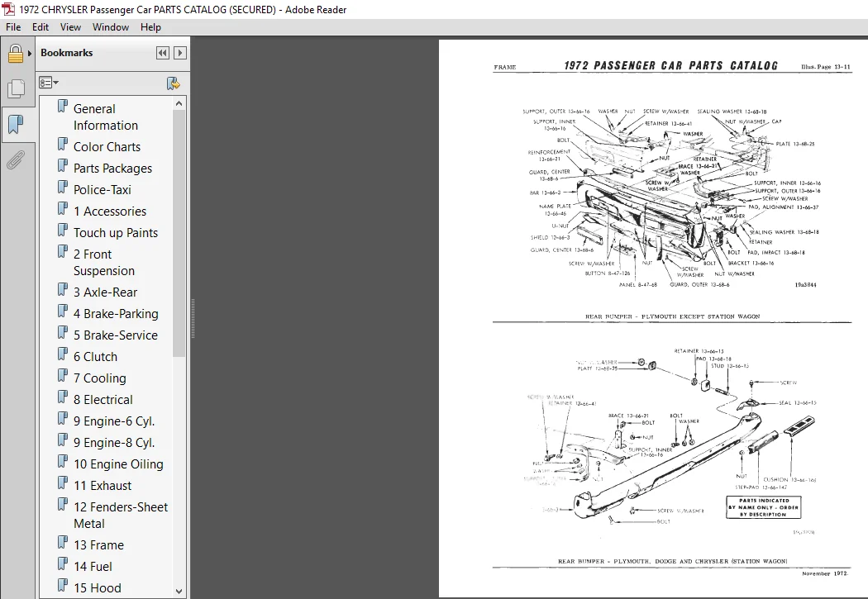This screenshot has height=599, width=868.
Task: Click bookmarks scrollbar down arrow
Action: coord(179,591)
